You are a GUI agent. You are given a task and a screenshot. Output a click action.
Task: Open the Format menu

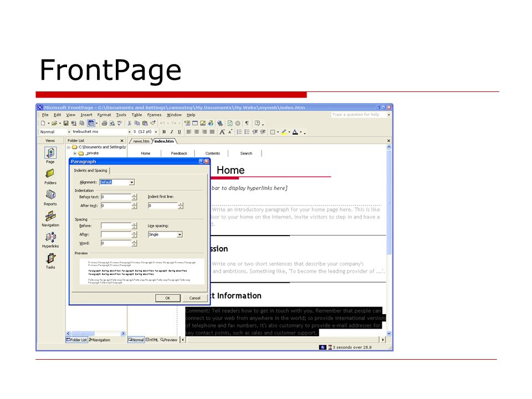point(104,115)
